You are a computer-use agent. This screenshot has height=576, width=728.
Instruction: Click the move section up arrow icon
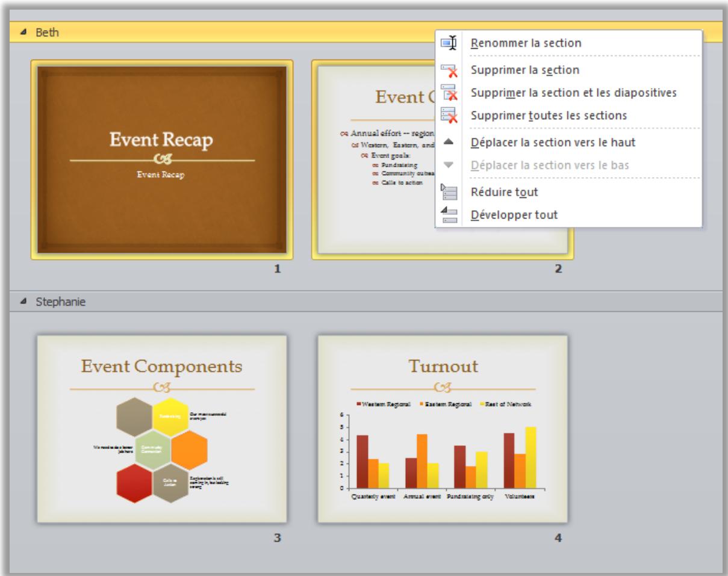pos(448,142)
